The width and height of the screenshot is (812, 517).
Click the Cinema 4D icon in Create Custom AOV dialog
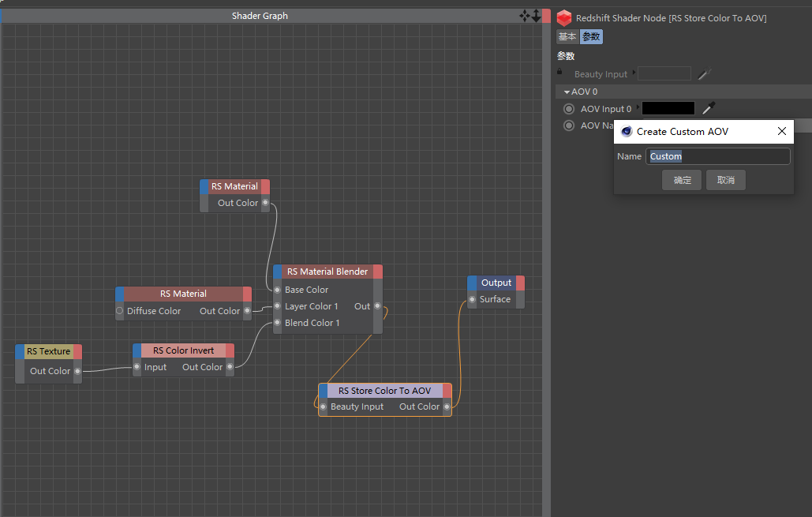[x=627, y=132]
